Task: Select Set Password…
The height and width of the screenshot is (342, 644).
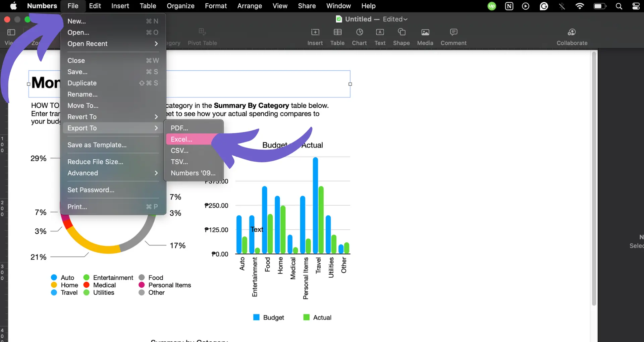Action: coord(113,190)
